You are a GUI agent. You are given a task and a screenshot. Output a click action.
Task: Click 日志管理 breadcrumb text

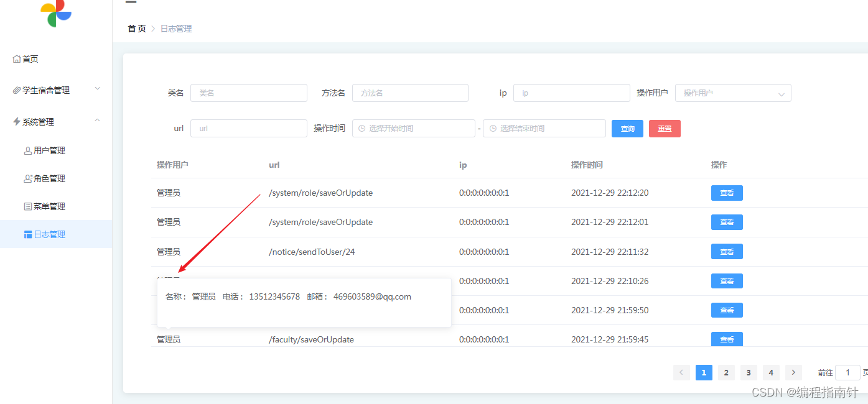click(x=176, y=29)
